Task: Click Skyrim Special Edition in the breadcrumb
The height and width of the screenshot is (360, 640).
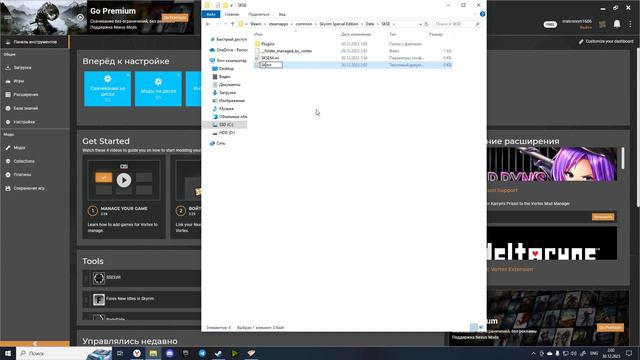Action: [339, 24]
